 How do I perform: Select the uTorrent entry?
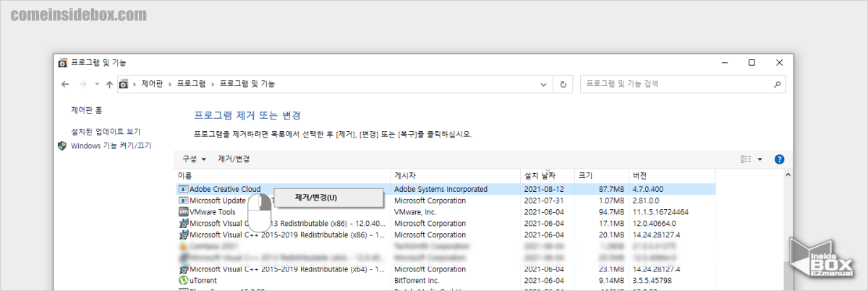pos(203,281)
